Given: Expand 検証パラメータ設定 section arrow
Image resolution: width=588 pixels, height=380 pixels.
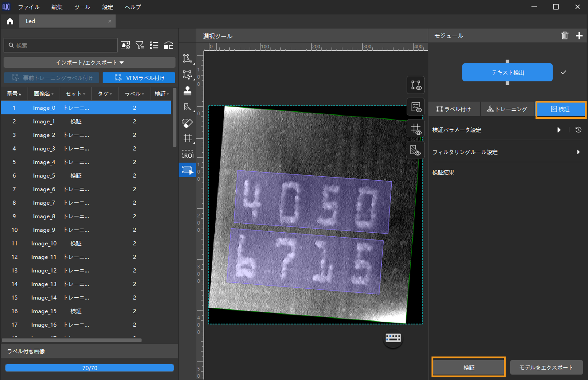Looking at the screenshot, I should (x=559, y=130).
